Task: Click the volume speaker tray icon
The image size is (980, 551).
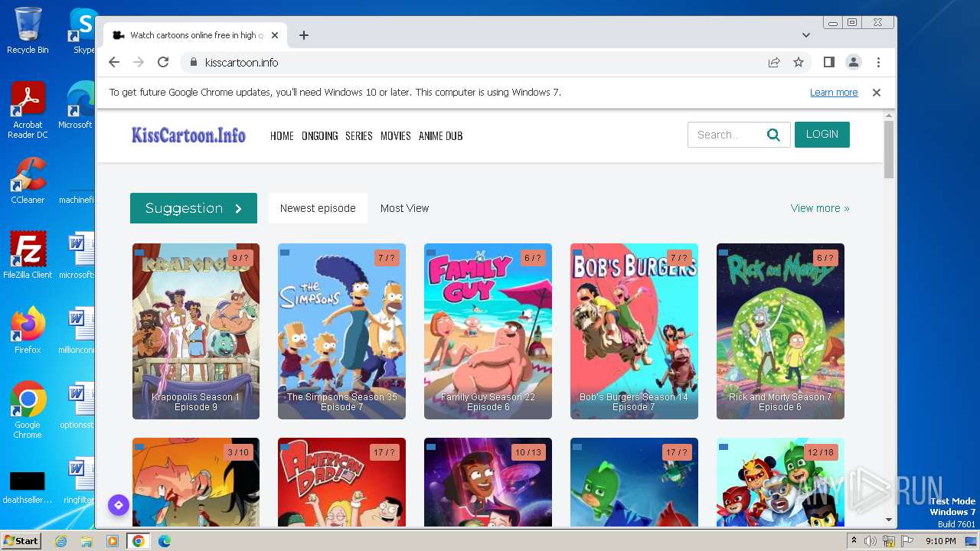Action: (871, 541)
